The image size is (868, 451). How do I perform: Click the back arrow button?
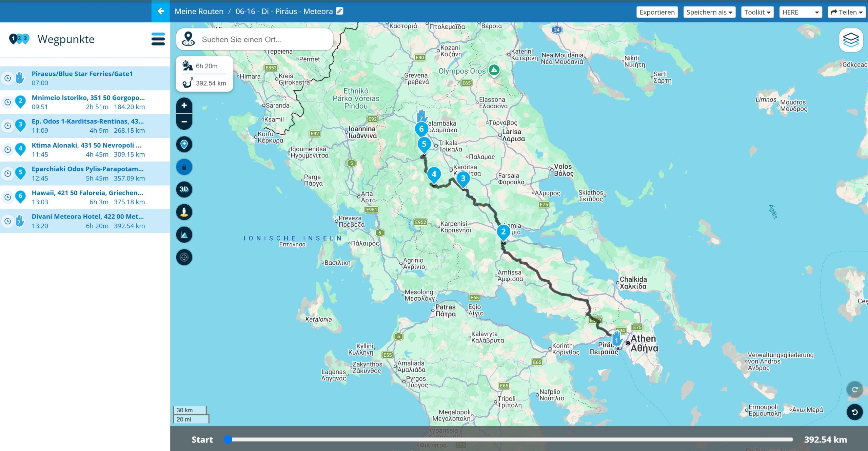161,11
